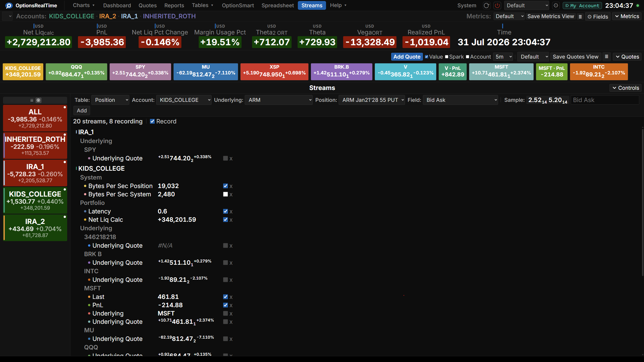
Task: Click the refresh icon next to System
Action: click(487, 6)
